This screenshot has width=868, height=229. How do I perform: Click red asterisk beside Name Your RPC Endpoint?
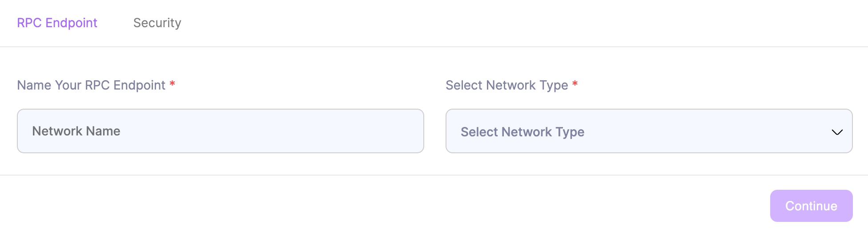coord(172,84)
